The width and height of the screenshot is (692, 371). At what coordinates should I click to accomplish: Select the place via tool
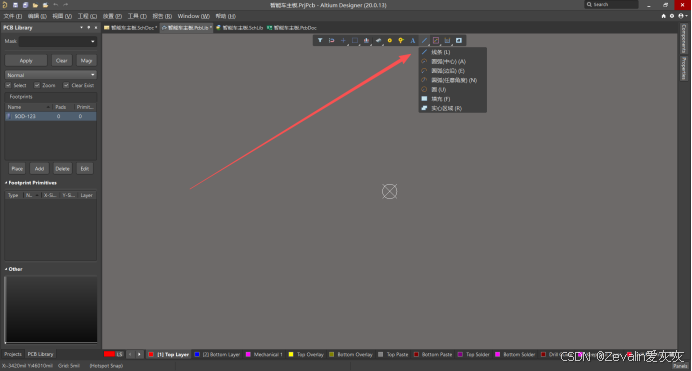point(401,41)
